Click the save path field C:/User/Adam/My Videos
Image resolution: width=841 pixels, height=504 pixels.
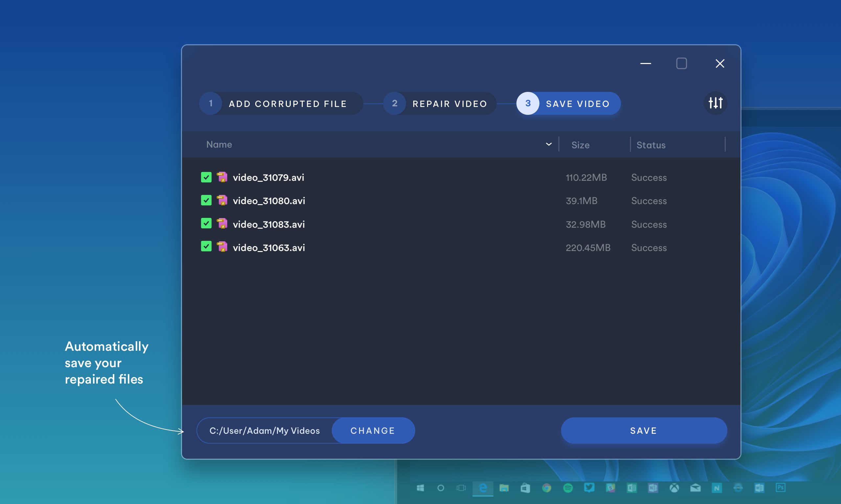pos(264,430)
